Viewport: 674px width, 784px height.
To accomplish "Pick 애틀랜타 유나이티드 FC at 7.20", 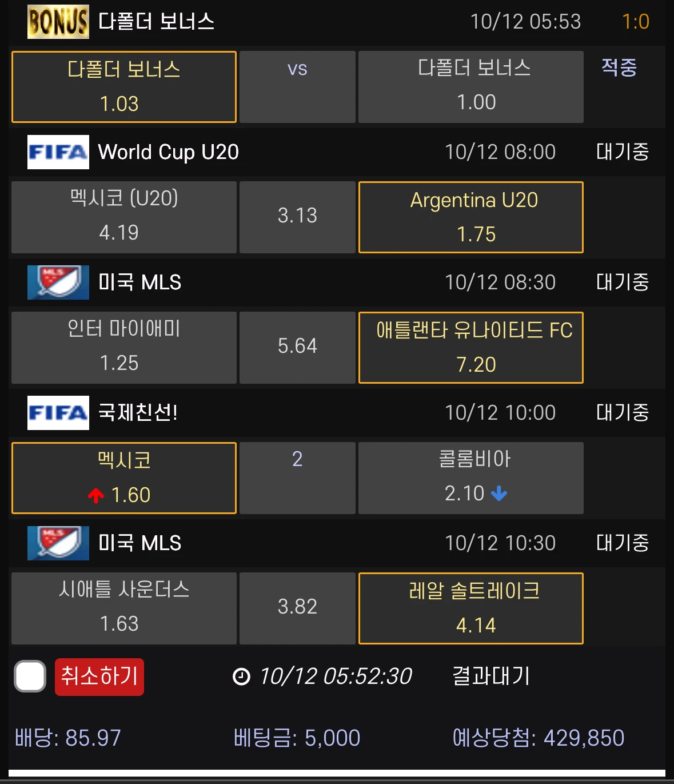I will point(470,348).
